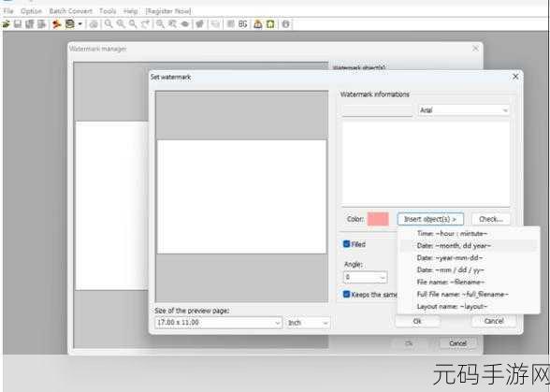This screenshot has height=392, width=550.
Task: Toggle the Filled checkbox
Action: [x=346, y=244]
